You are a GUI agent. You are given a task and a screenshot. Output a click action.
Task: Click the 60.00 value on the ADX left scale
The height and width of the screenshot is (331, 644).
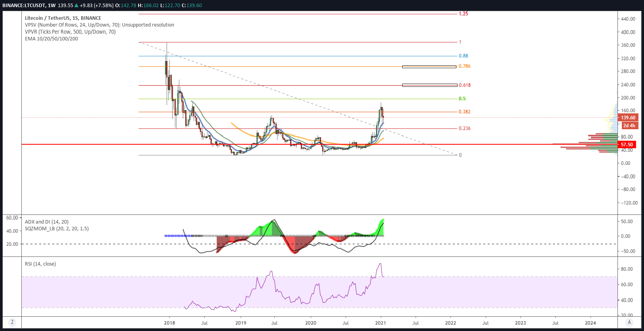pyautogui.click(x=12, y=218)
